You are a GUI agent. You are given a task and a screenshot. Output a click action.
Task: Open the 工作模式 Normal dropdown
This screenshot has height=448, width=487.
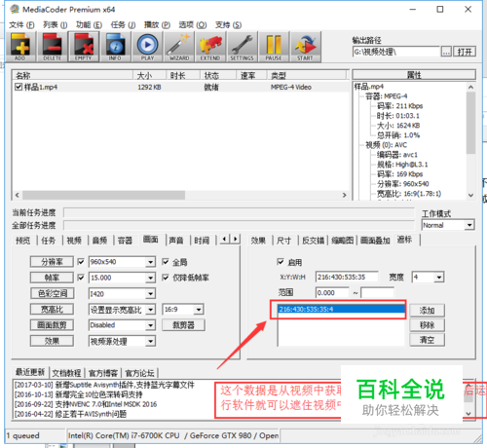[468, 225]
